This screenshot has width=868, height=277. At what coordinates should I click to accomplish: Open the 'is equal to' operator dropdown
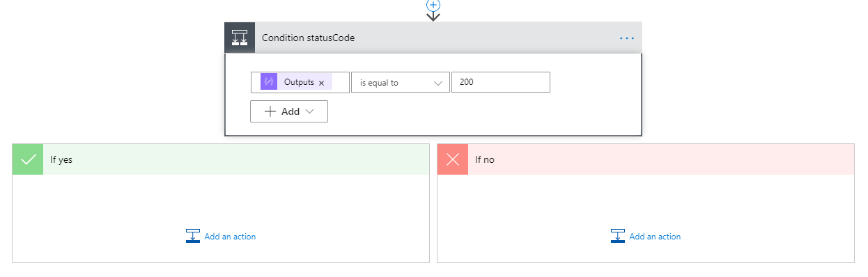pos(401,82)
